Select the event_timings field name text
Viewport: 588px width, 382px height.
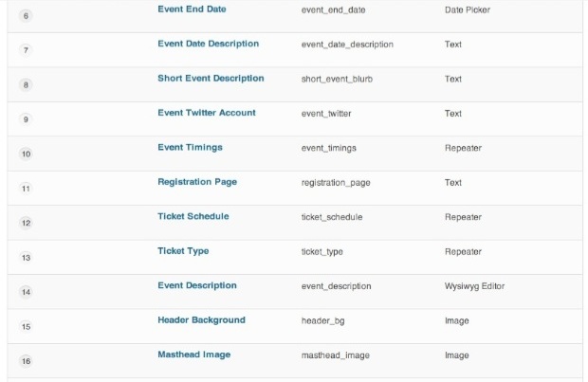pos(328,149)
